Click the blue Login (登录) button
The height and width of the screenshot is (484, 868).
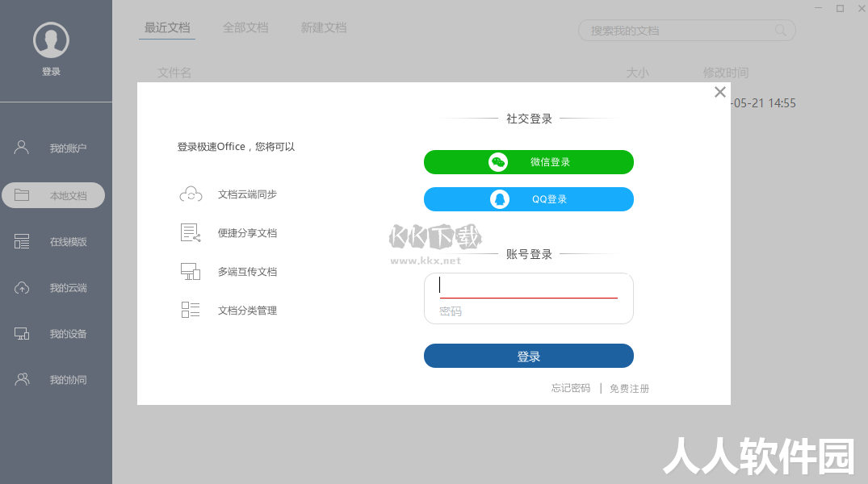point(529,356)
